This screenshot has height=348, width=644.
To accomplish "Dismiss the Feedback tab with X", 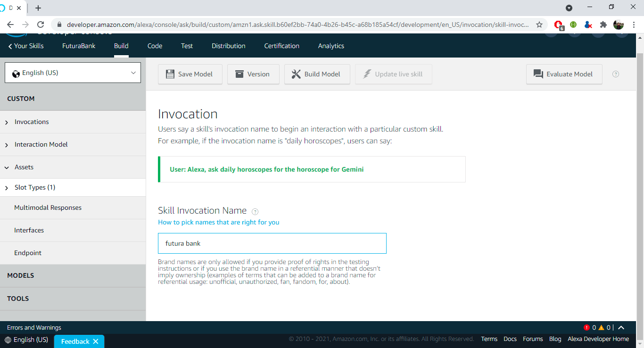I will click(96, 341).
